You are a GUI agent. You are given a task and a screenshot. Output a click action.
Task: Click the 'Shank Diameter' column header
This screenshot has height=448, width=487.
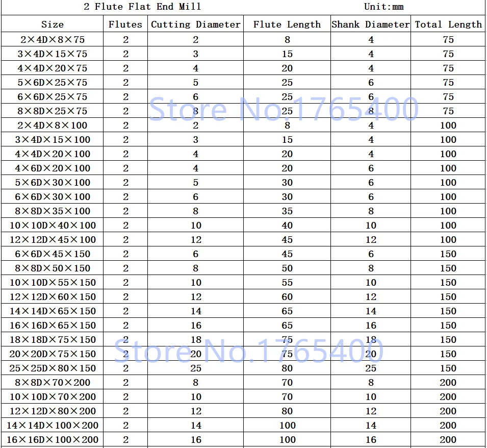click(x=371, y=24)
